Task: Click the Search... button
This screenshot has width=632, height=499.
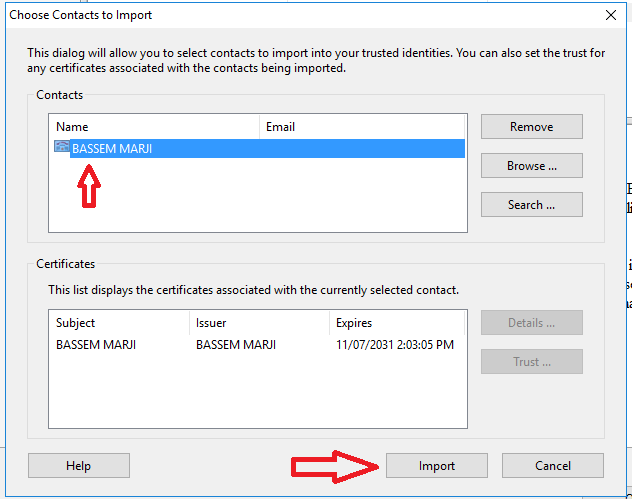Action: [531, 205]
